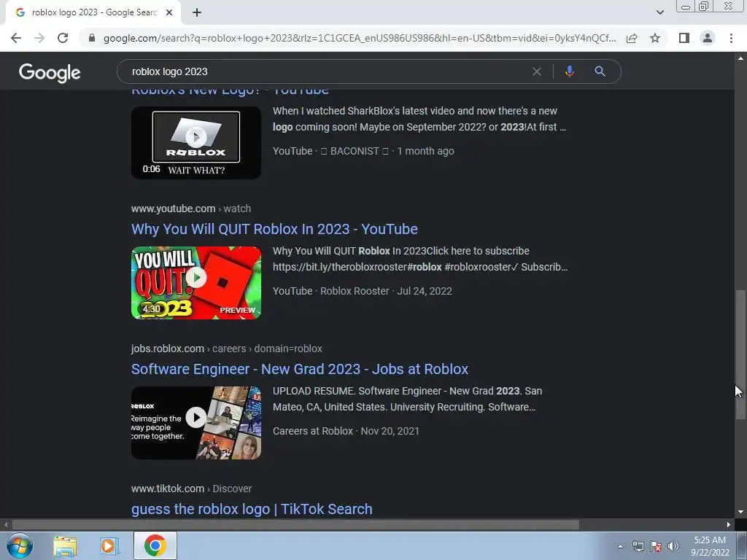Open the tab search chevron dropdown
Viewport: 747px width, 560px height.
[x=659, y=12]
